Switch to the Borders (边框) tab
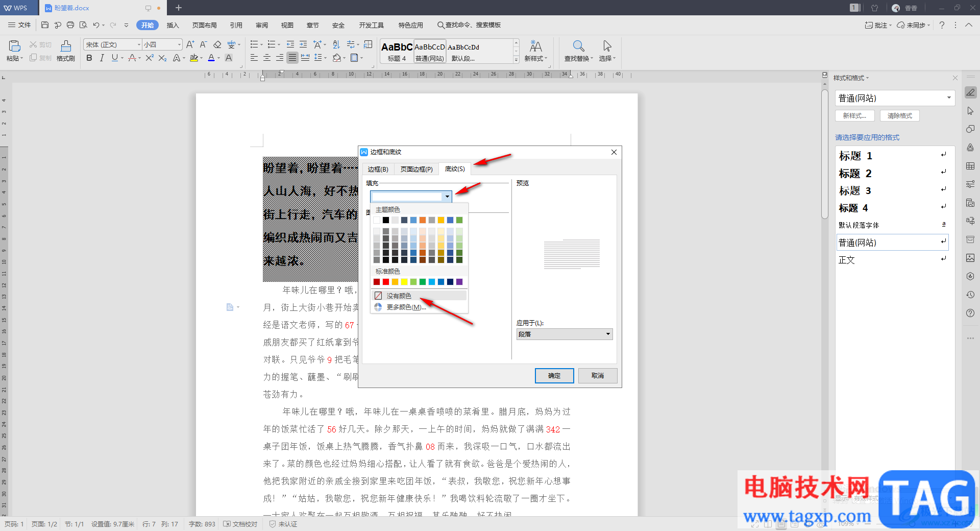Image resolution: width=980 pixels, height=531 pixels. click(378, 169)
